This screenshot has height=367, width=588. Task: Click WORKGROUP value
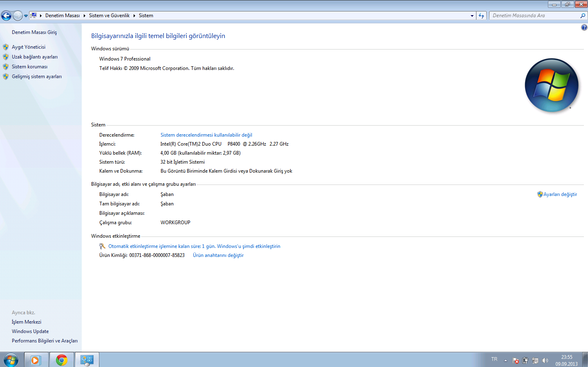(x=175, y=223)
